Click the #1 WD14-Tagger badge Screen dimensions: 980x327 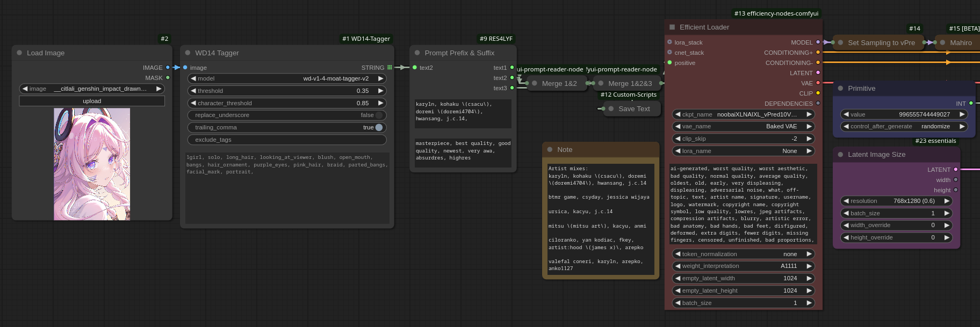coord(366,39)
